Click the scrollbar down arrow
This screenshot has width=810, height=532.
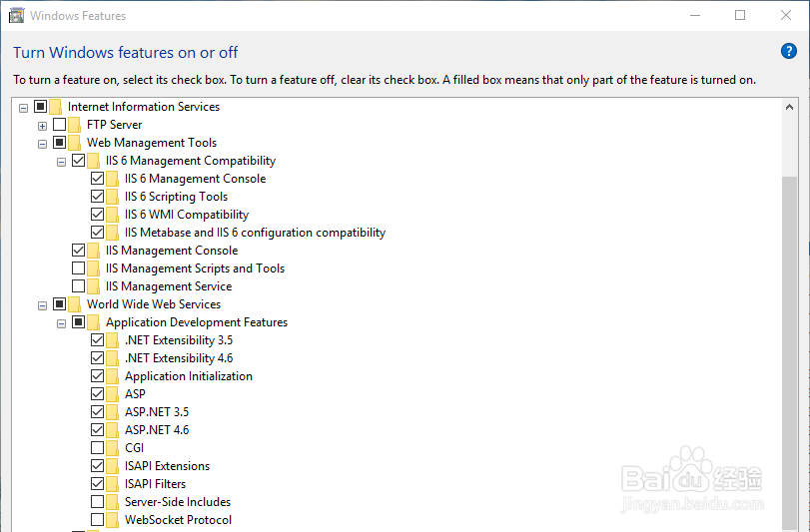pos(790,524)
